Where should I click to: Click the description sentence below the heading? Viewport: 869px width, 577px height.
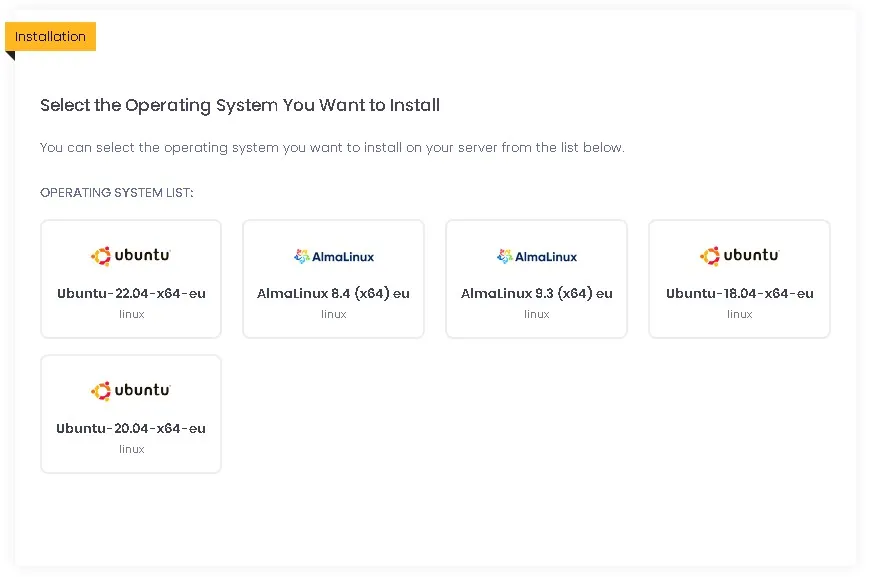coord(332,148)
